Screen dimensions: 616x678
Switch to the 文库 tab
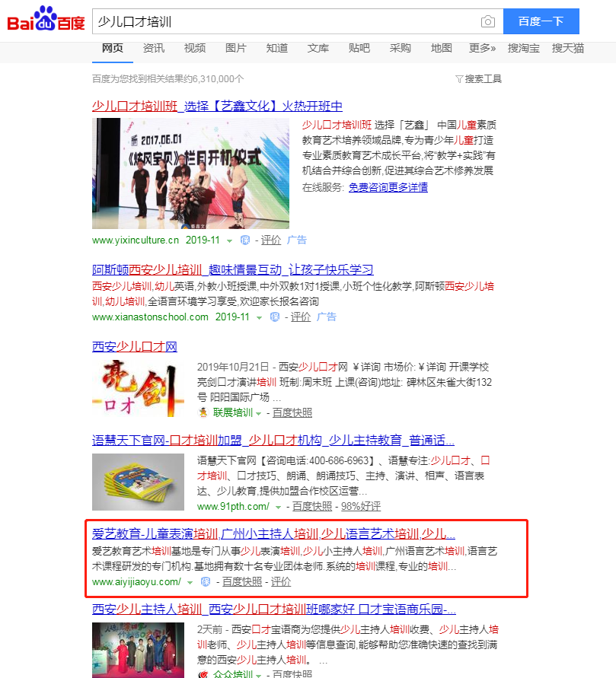point(318,48)
